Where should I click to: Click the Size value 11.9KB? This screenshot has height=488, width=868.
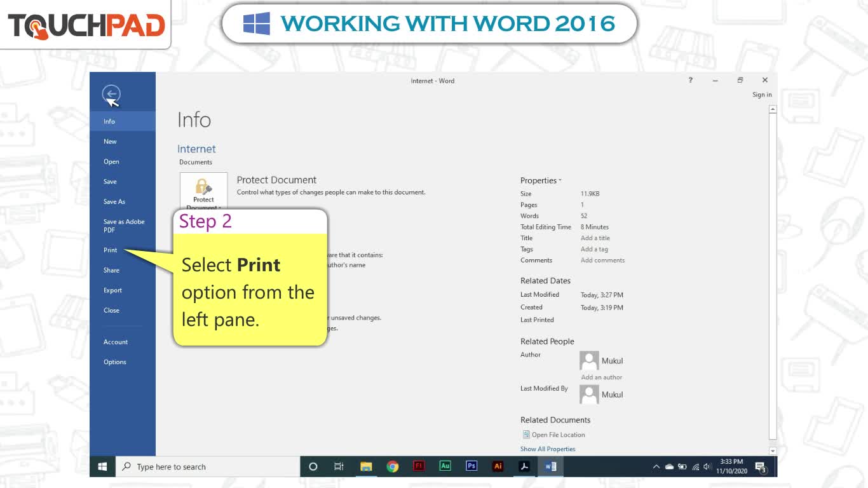click(x=590, y=194)
